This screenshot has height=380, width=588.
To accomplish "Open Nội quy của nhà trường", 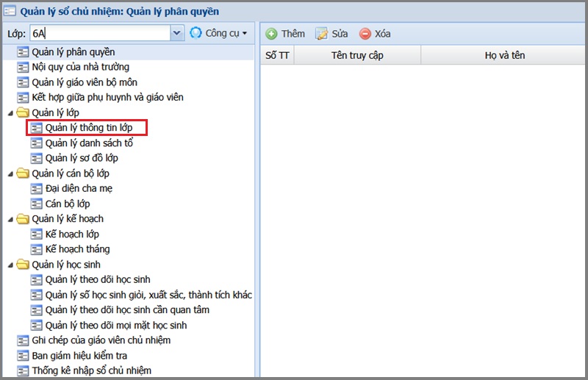I will coord(81,67).
